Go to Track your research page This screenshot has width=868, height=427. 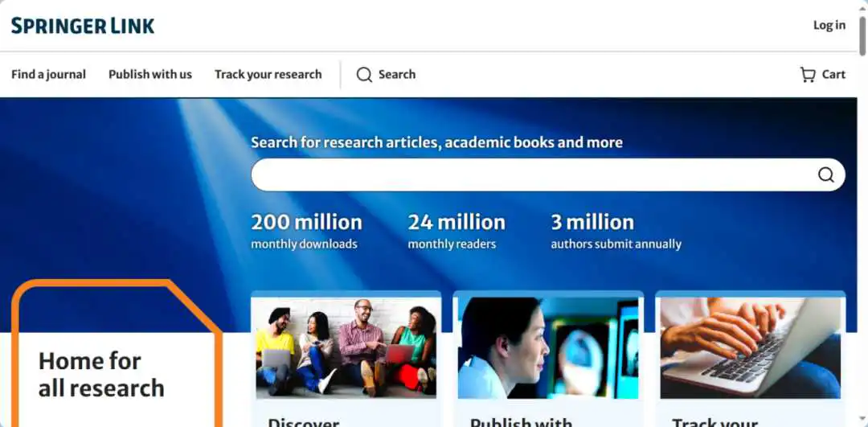[x=268, y=74]
